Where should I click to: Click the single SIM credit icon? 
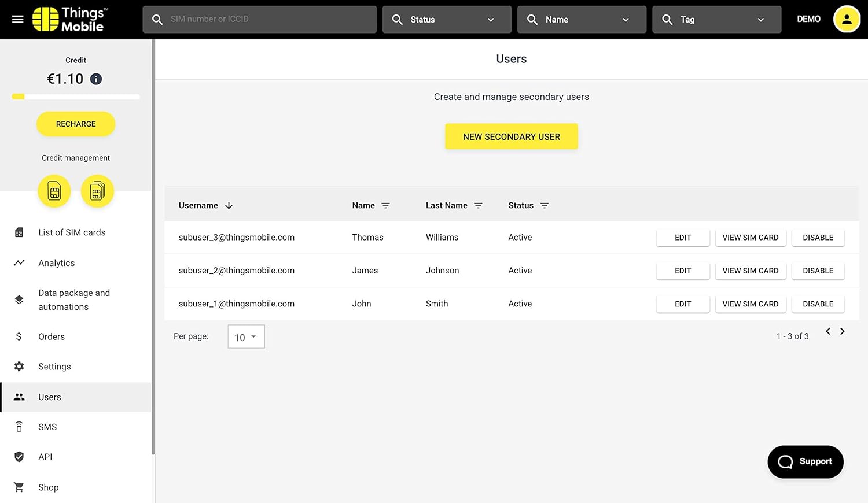tap(54, 191)
